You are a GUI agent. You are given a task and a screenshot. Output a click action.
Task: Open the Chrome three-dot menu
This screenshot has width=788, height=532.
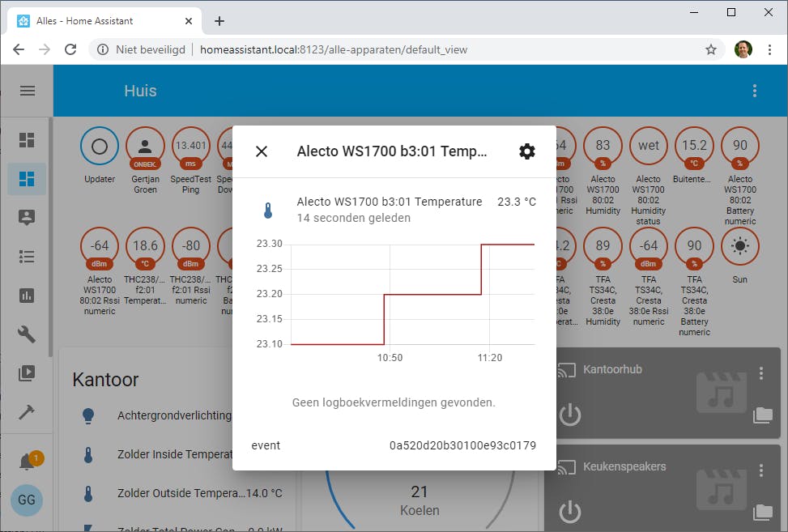769,49
